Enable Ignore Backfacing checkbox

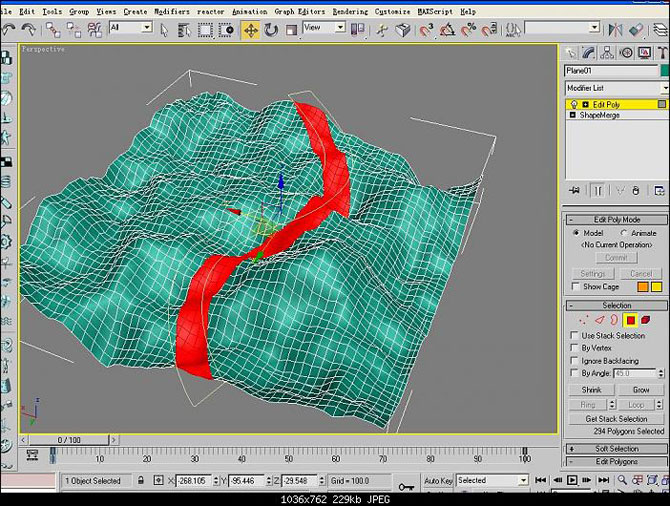click(575, 361)
